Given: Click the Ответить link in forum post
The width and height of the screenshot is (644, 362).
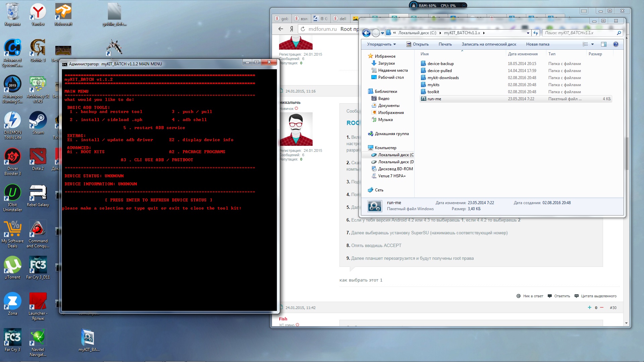Looking at the screenshot, I should point(562,296).
